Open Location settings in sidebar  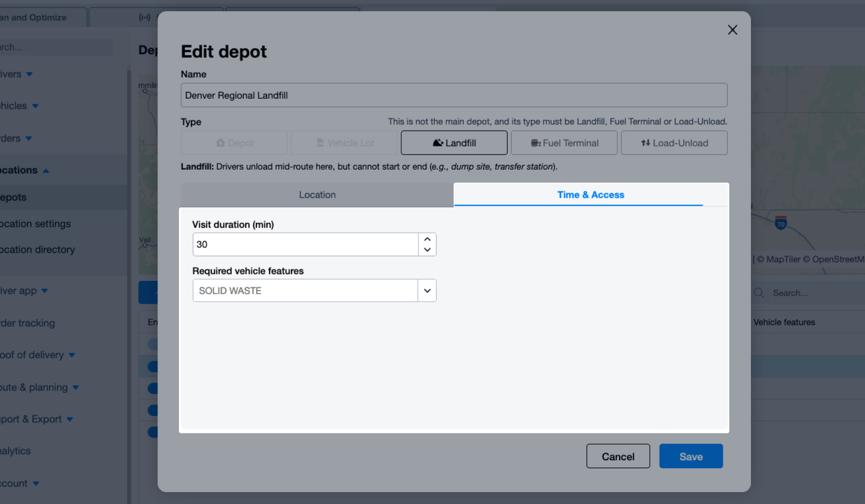pyautogui.click(x=36, y=224)
